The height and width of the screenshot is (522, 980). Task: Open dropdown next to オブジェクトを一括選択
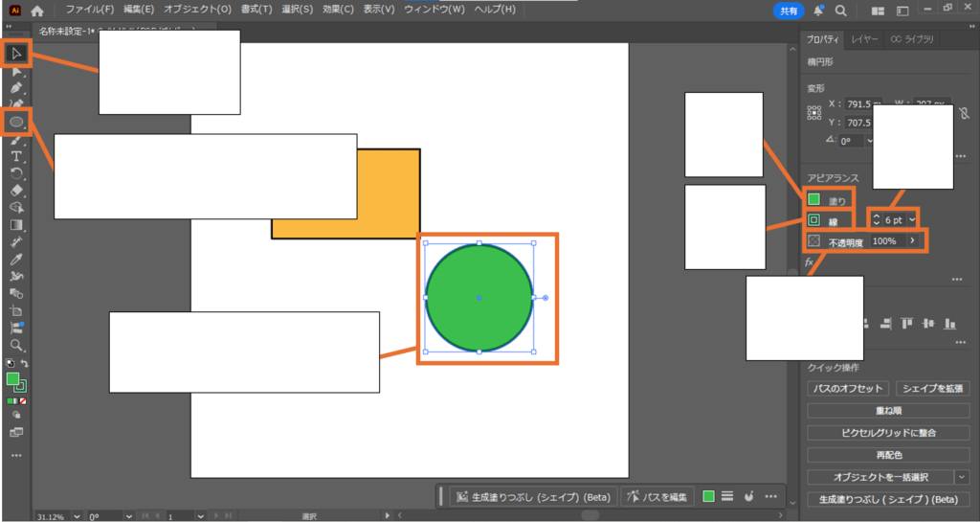(x=962, y=477)
